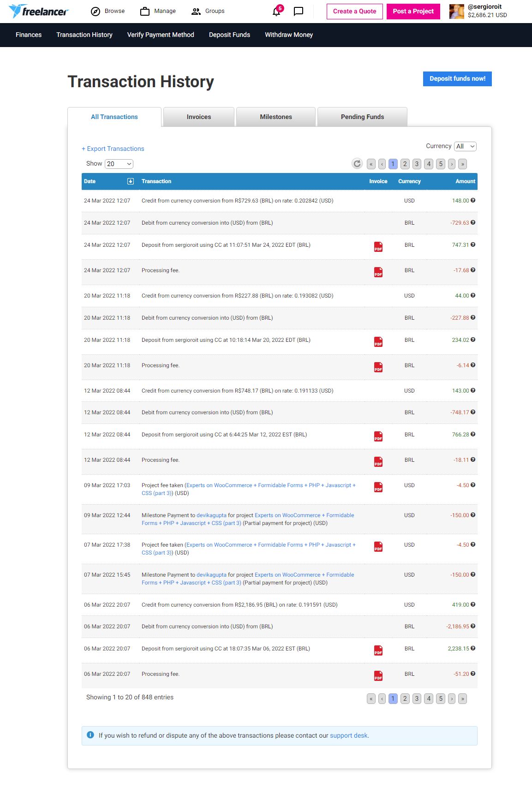Expand the Show 20 entries dropdown

(x=119, y=164)
